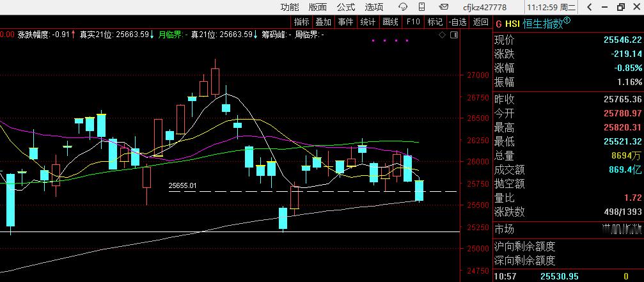Click the 市场 row label
The image size is (644, 282).
[505, 229]
